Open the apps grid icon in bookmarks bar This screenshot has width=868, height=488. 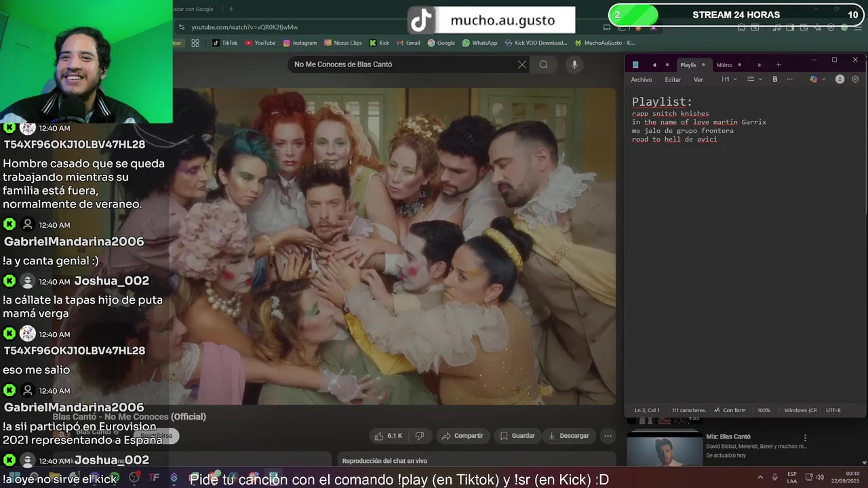click(x=195, y=43)
